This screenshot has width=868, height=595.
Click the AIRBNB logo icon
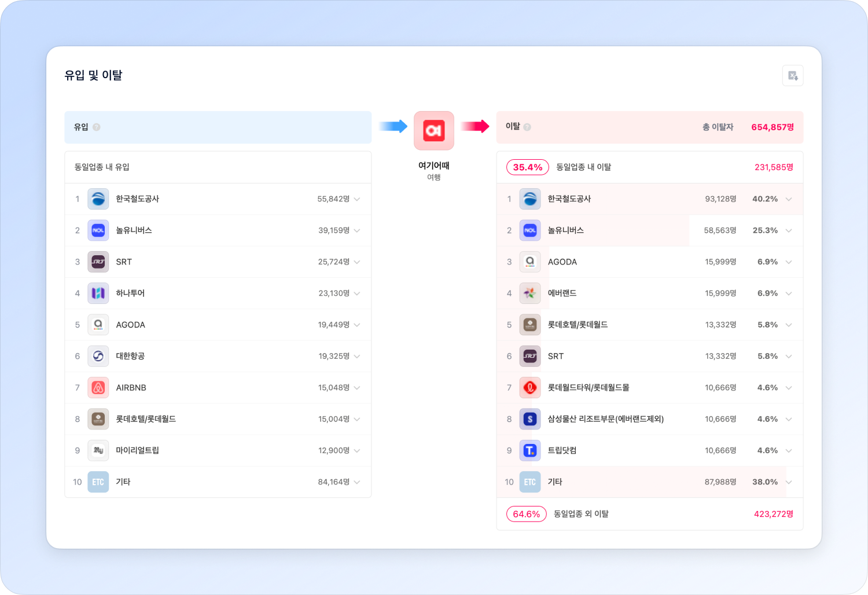98,388
